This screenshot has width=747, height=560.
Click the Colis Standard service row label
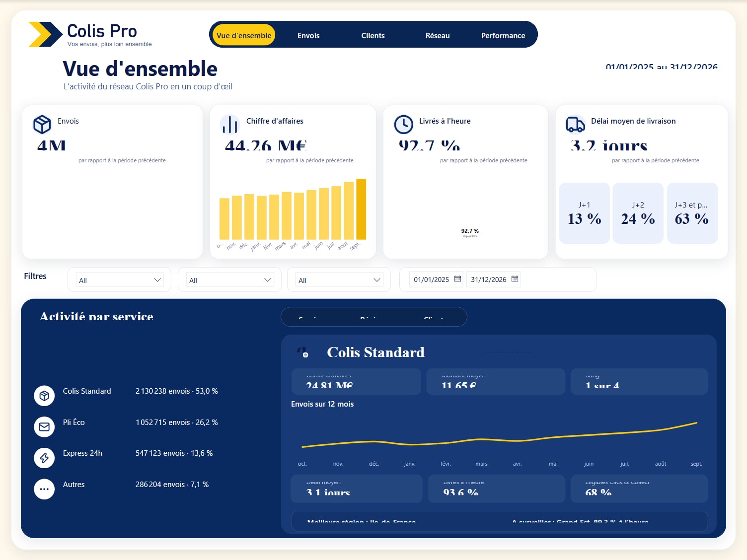87,391
